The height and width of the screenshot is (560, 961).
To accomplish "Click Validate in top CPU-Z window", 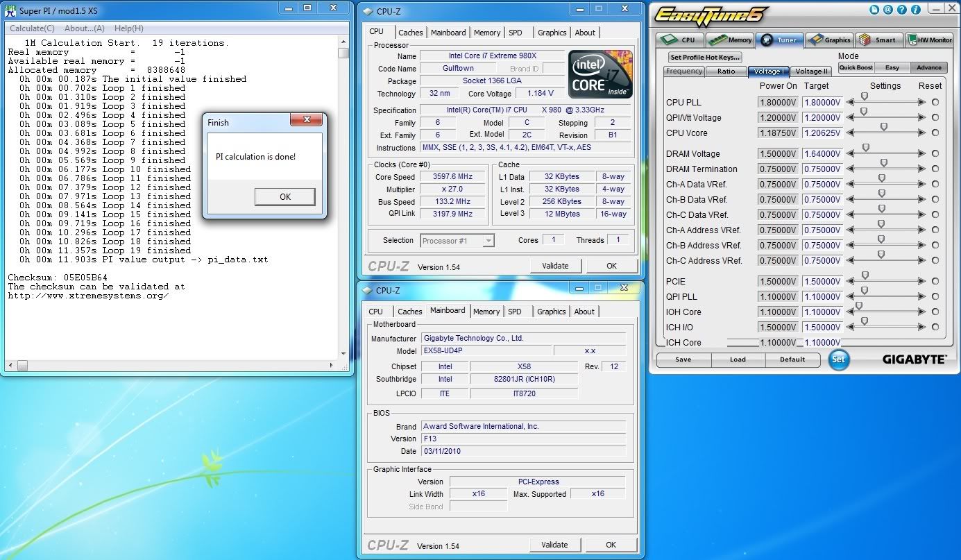I will [555, 266].
